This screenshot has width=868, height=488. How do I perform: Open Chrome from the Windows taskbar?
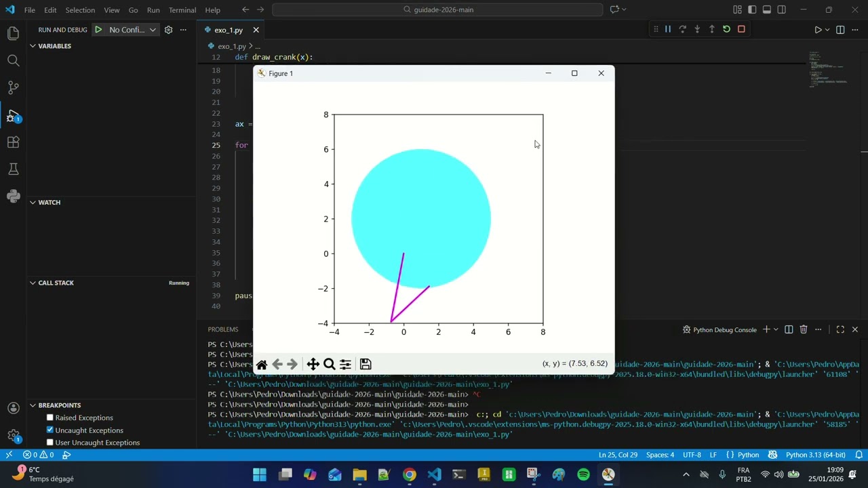pos(409,474)
